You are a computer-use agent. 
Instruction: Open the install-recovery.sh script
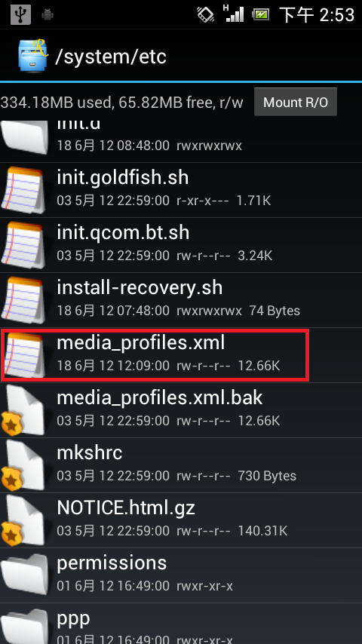(181, 300)
